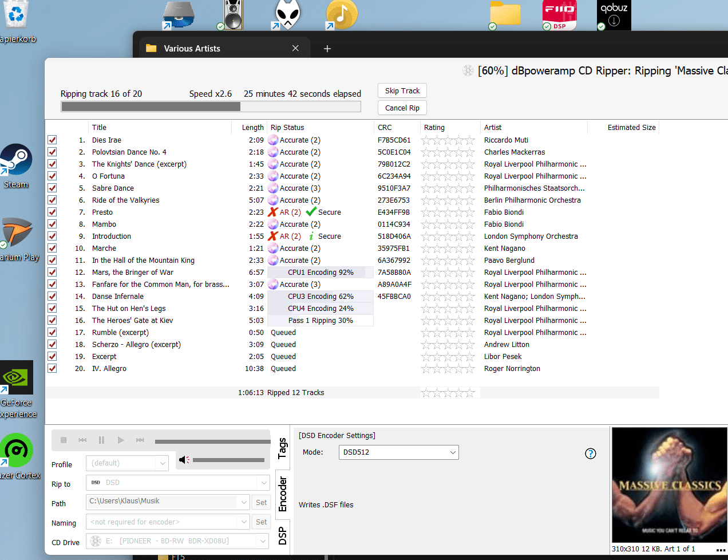Uncheck track 20 IV. Allegro

[x=52, y=368]
